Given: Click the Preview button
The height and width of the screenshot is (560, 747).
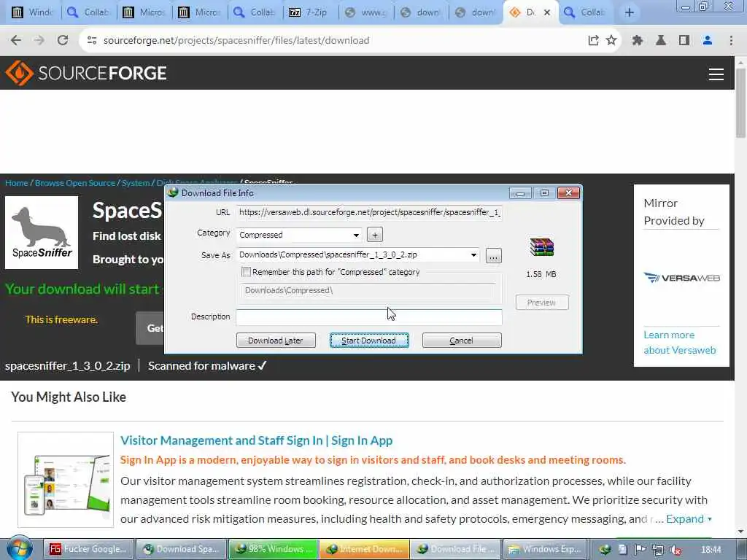Looking at the screenshot, I should 542,303.
